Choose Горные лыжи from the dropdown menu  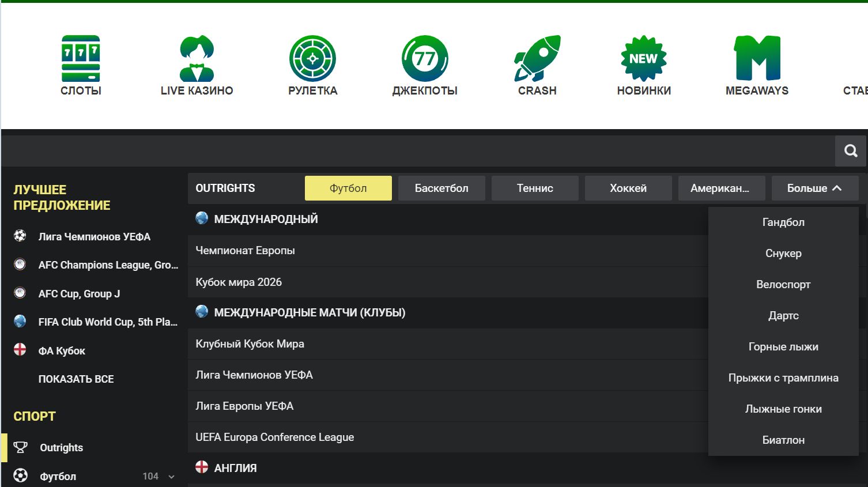coord(783,347)
